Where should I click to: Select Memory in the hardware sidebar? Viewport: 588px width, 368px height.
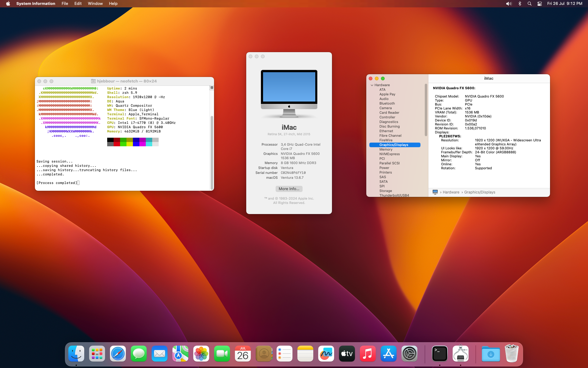click(386, 149)
